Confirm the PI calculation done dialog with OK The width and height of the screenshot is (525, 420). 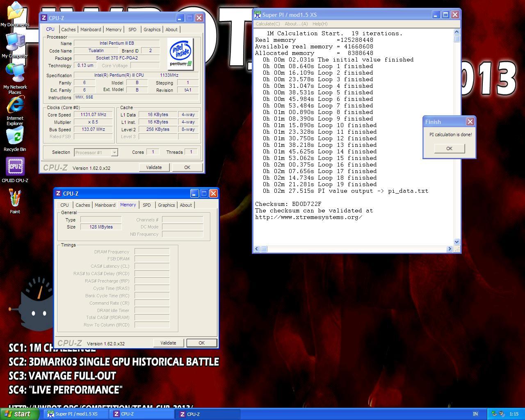point(449,148)
